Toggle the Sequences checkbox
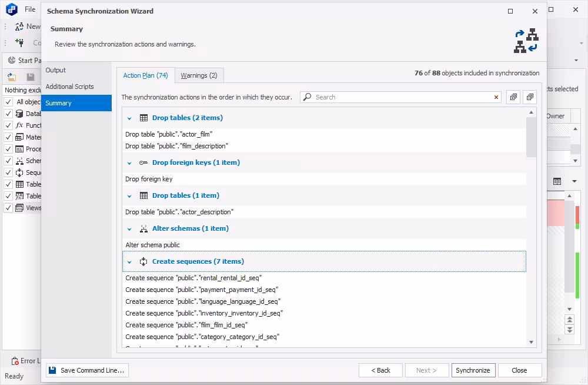This screenshot has height=385, width=588. [x=8, y=172]
